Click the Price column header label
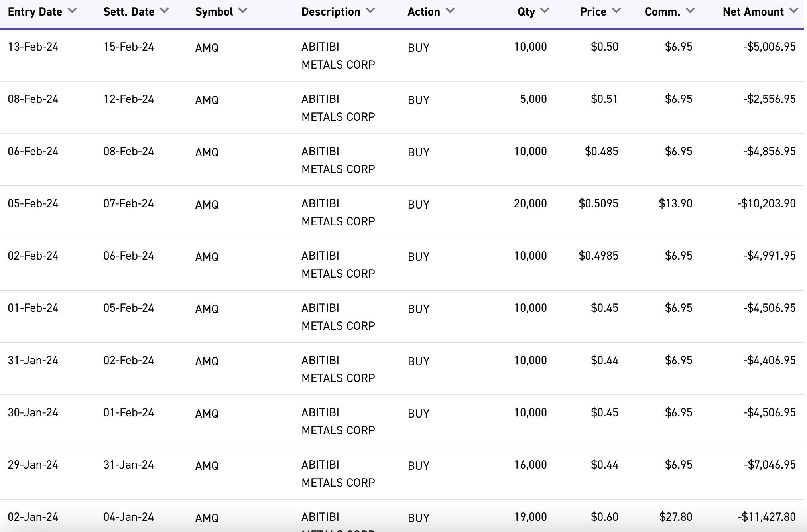The width and height of the screenshot is (807, 532). click(x=593, y=12)
